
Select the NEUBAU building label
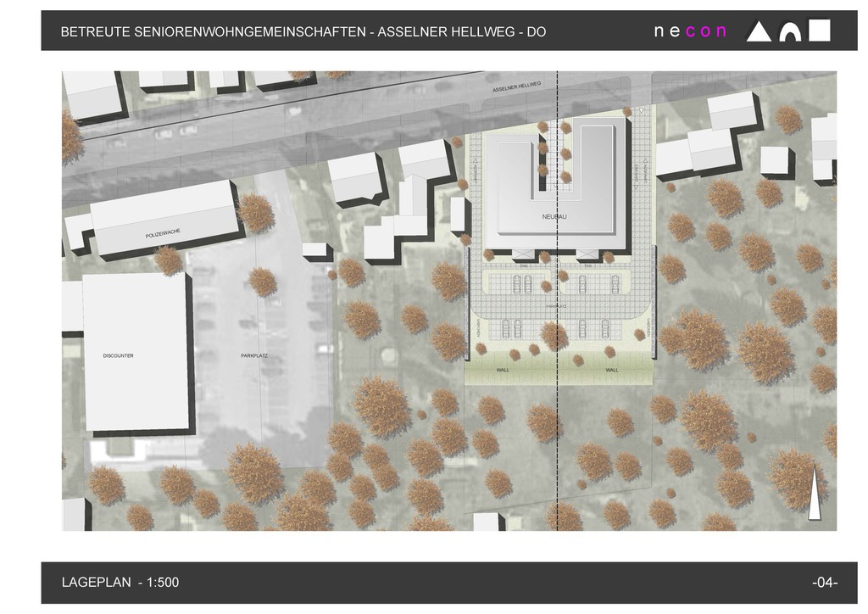click(554, 218)
